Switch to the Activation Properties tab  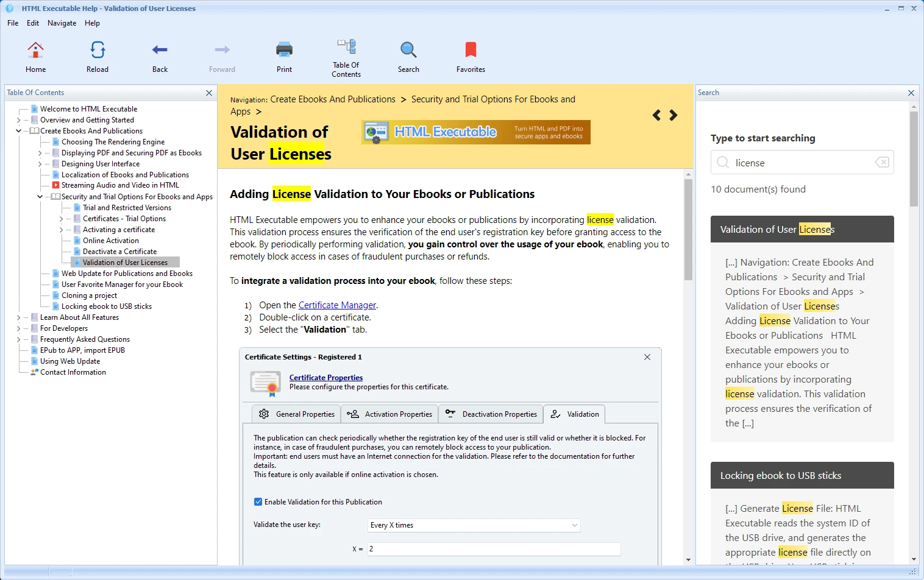(x=389, y=414)
